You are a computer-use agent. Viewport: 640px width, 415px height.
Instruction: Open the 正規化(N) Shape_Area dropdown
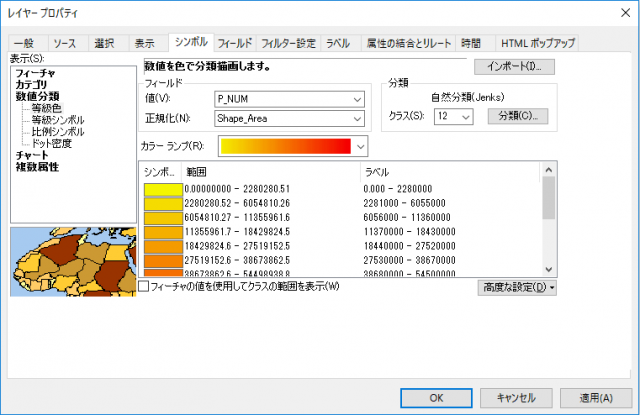point(289,119)
